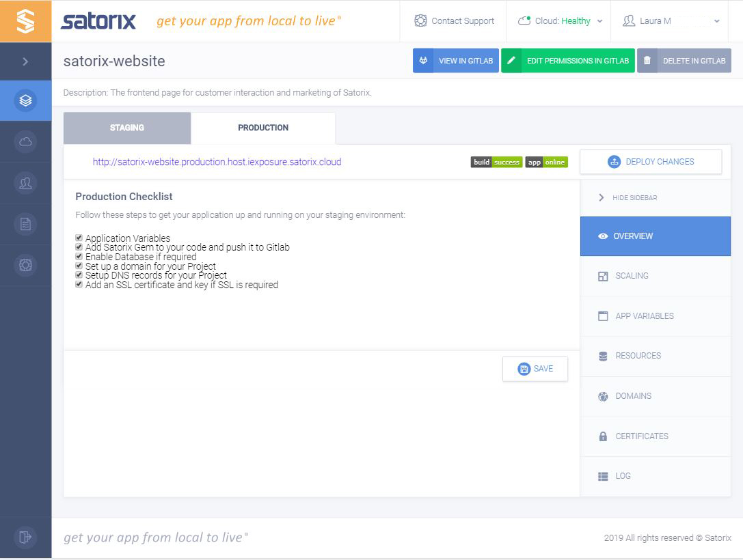Viewport: 743px width, 560px height.
Task: Open the users icon in left sidebar
Action: point(25,183)
